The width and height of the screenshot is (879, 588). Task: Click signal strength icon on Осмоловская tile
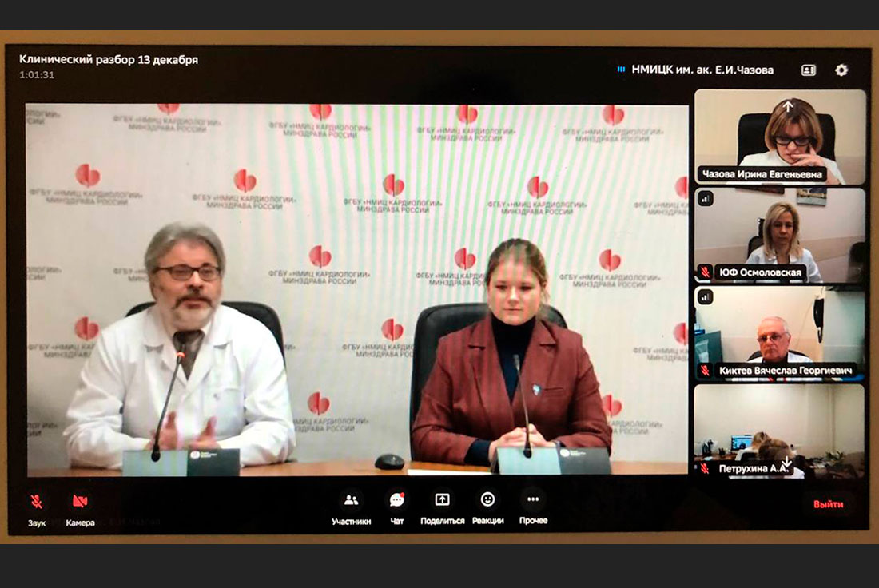[x=706, y=198]
